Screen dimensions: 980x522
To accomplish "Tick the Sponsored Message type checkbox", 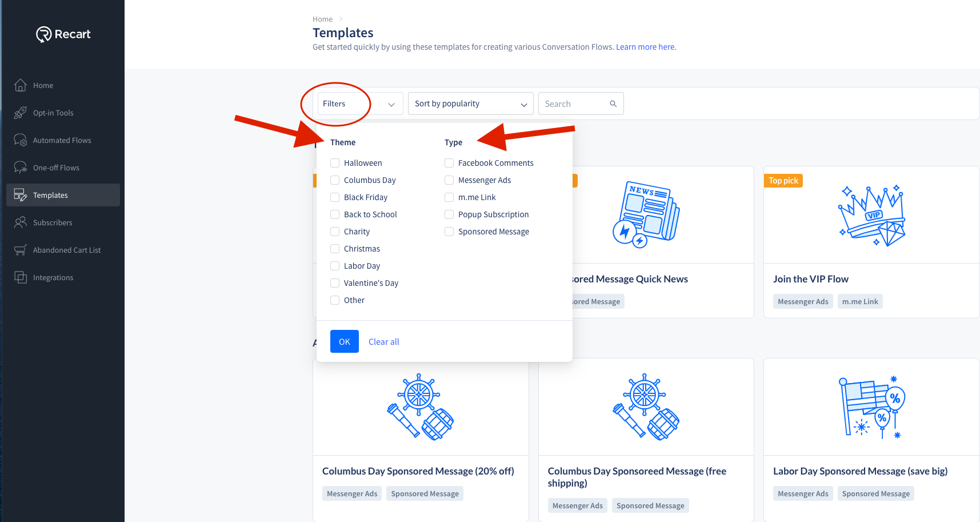I will coord(449,232).
